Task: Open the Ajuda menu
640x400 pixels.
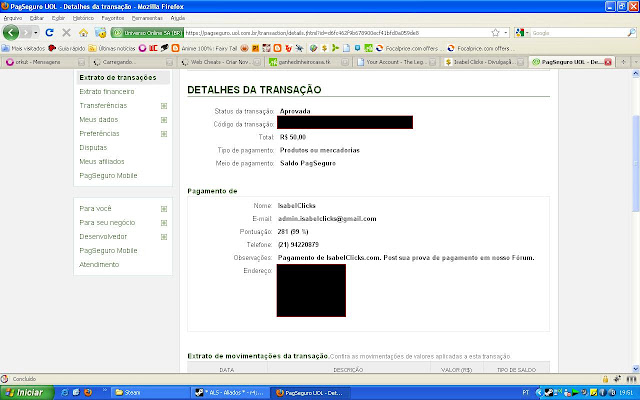Action: click(x=178, y=18)
